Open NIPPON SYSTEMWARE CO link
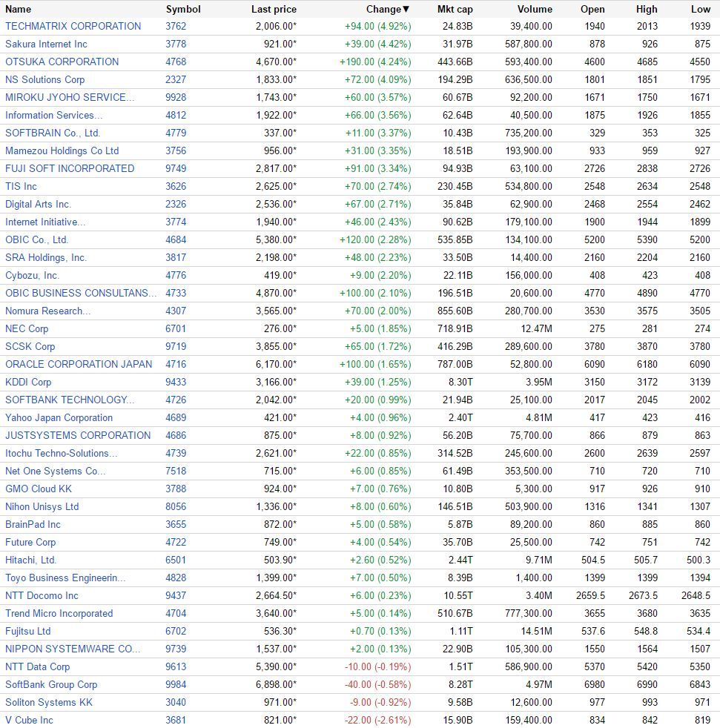Screen dimensions: 720x728 click(x=73, y=649)
